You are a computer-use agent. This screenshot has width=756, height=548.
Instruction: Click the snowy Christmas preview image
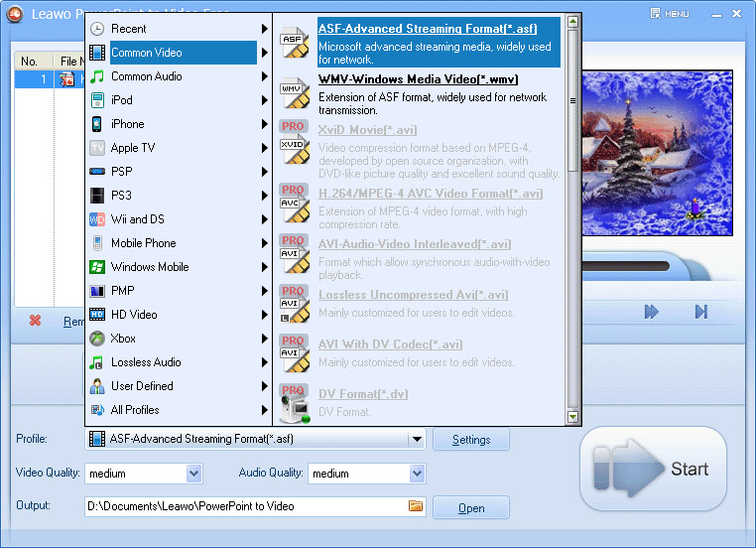(657, 153)
